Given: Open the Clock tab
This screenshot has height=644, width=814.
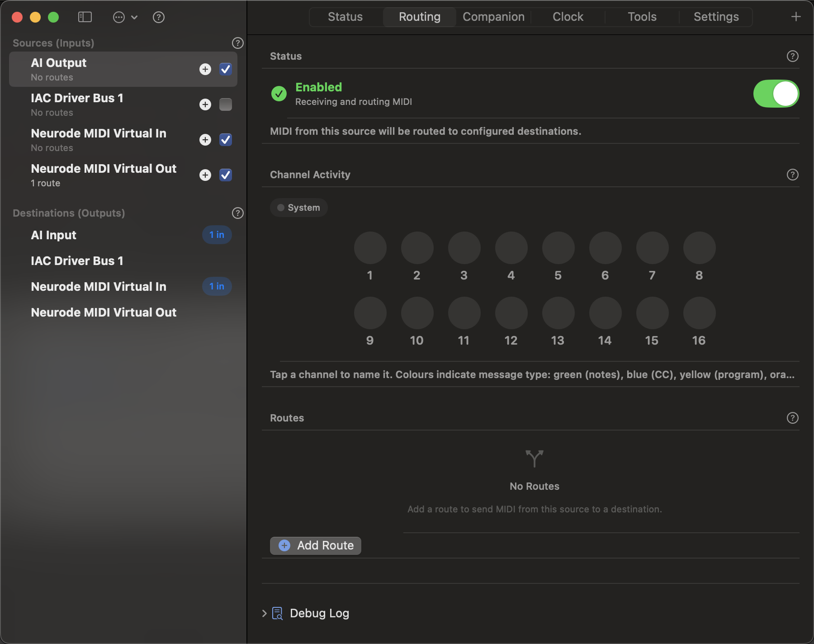Looking at the screenshot, I should pyautogui.click(x=568, y=17).
